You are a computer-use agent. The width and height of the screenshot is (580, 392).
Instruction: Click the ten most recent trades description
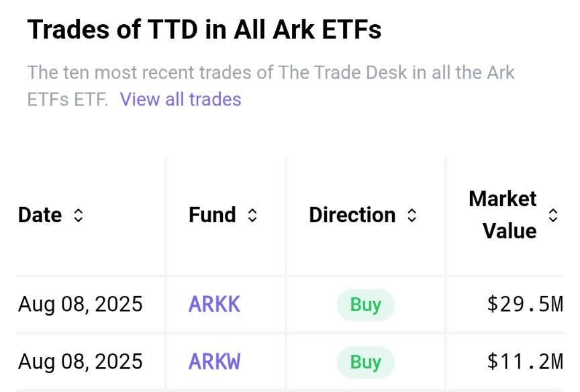click(x=271, y=72)
